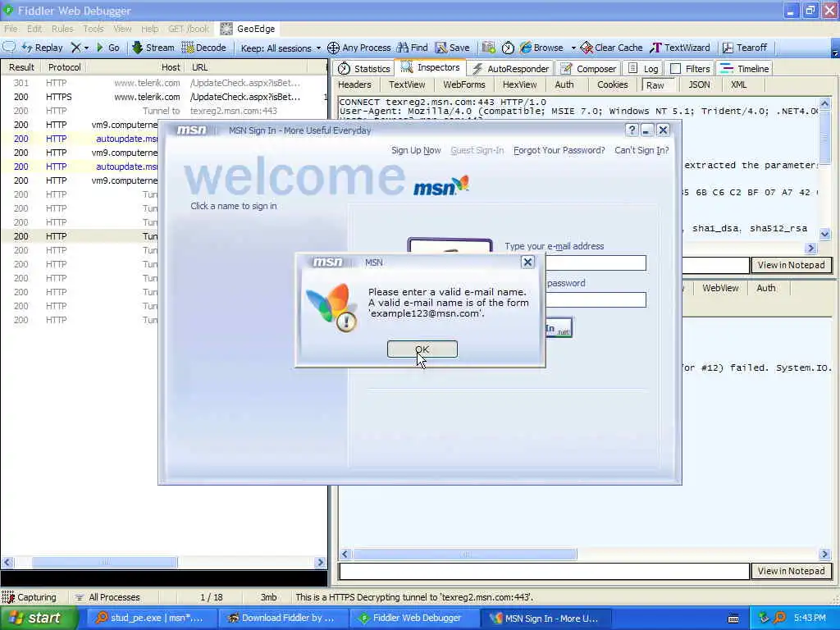Screen dimensions: 840x630
Task: Click the Browse toolbar button
Action: [x=541, y=48]
